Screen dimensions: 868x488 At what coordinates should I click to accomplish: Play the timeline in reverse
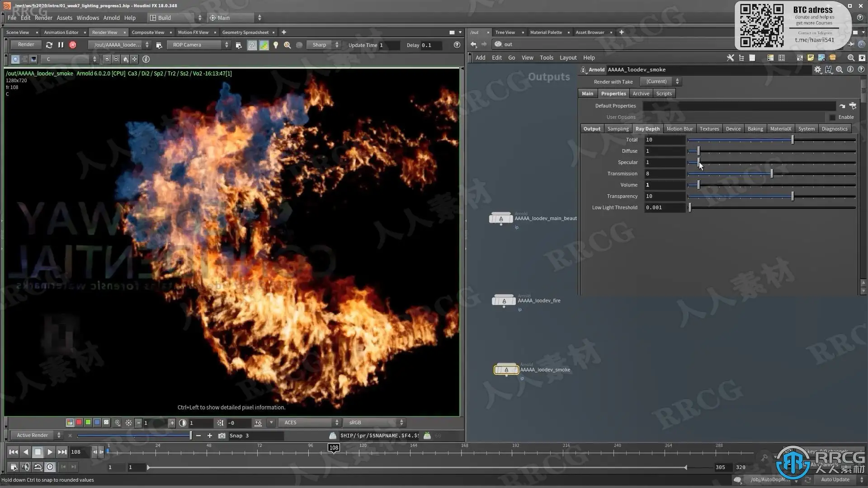[x=26, y=452]
